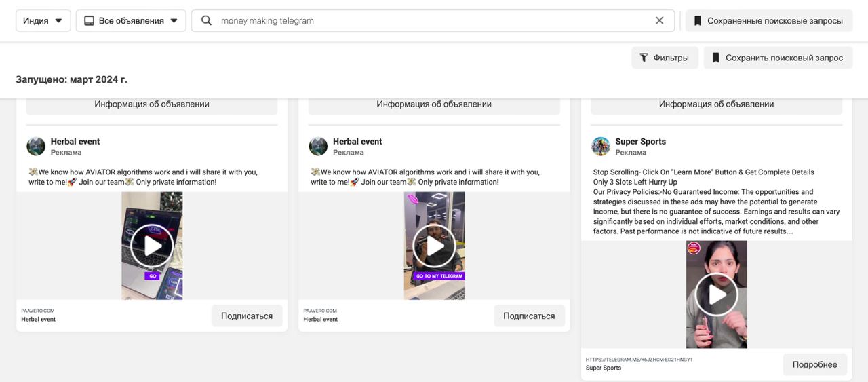Click Сохранить поисковый запрос button
The image size is (868, 382).
tap(777, 58)
